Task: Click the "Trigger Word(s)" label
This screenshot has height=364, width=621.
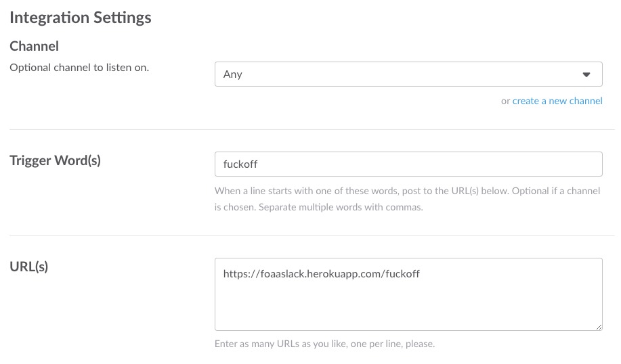Action: 55,160
